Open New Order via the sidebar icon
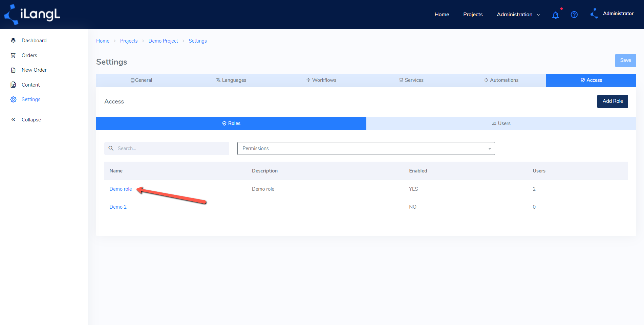The width and height of the screenshot is (644, 325). pyautogui.click(x=13, y=70)
